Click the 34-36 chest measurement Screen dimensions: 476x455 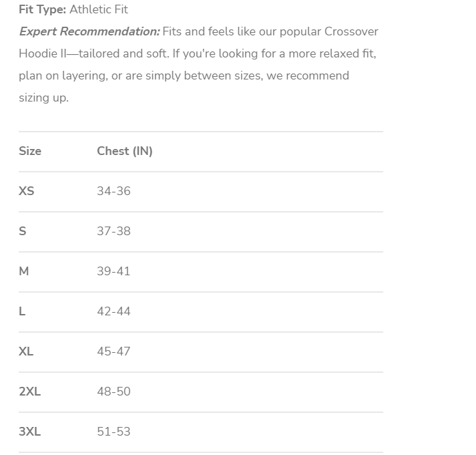(113, 191)
